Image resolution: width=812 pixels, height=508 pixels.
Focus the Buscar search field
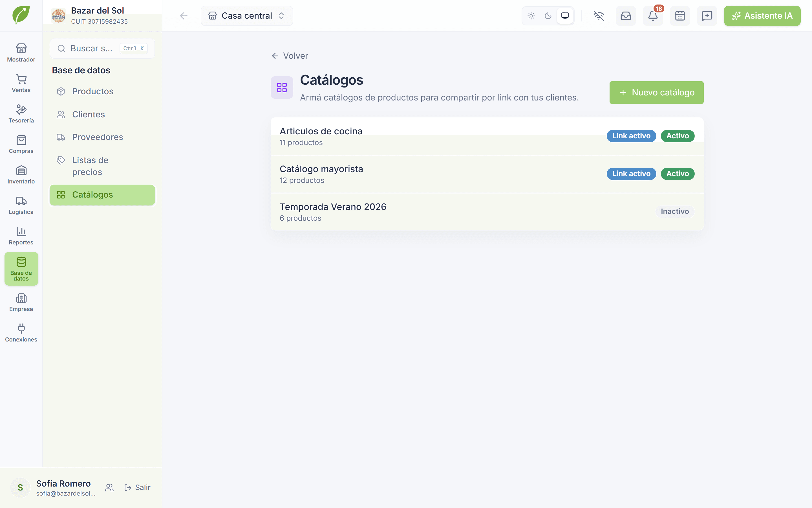click(102, 48)
